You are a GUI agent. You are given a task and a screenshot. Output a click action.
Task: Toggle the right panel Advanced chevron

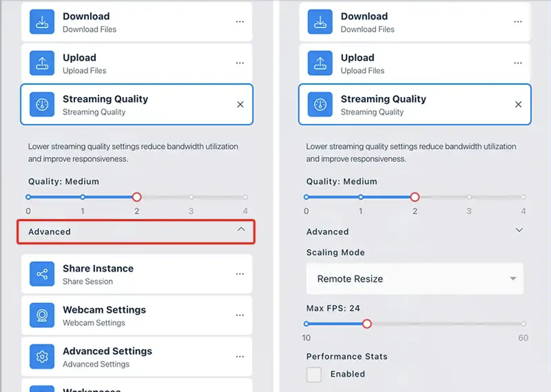coord(519,230)
